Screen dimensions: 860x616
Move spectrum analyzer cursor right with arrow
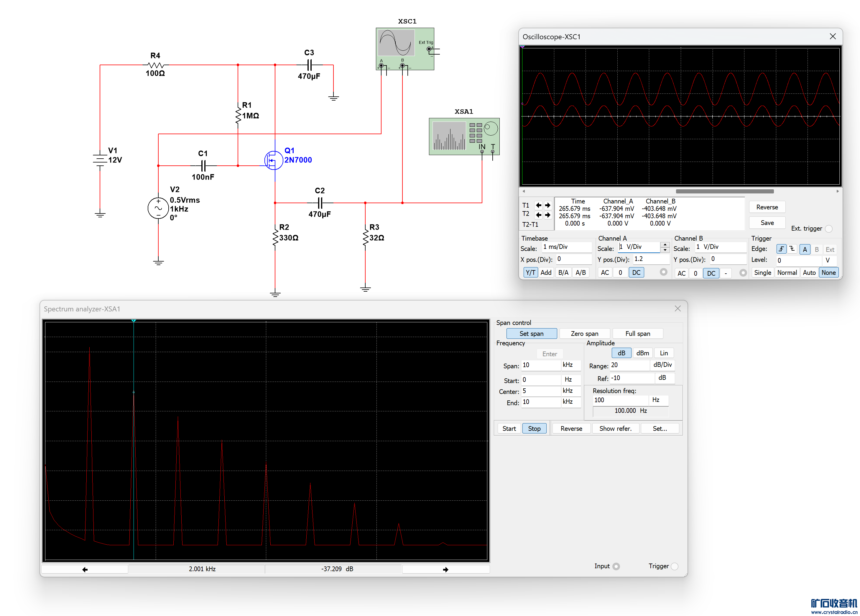click(x=445, y=569)
